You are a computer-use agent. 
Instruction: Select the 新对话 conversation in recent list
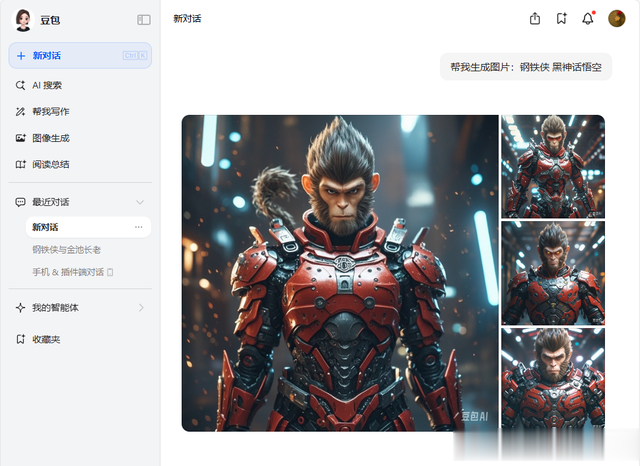88,227
